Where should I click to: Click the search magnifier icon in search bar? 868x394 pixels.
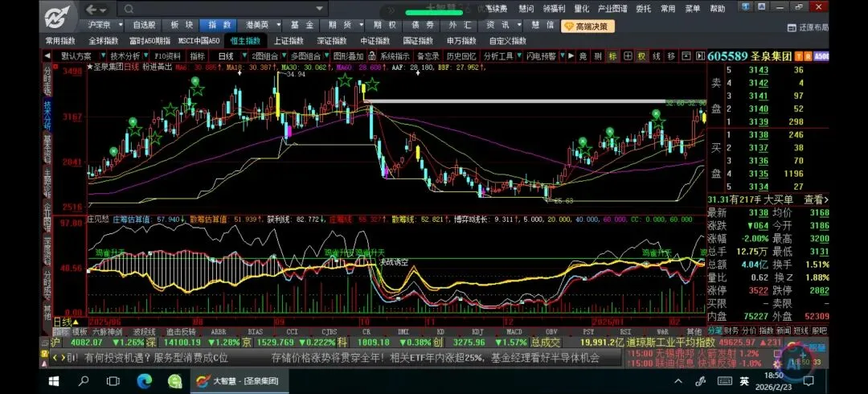coord(129,10)
